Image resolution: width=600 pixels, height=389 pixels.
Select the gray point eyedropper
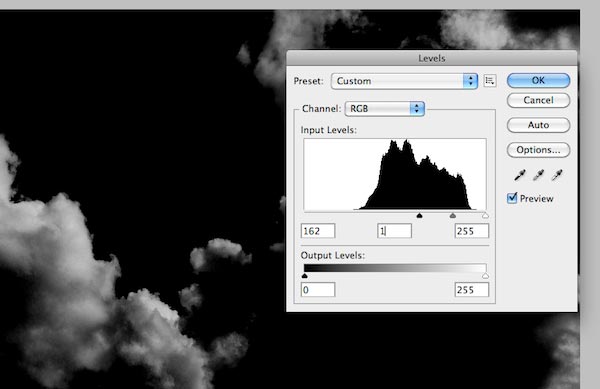538,175
